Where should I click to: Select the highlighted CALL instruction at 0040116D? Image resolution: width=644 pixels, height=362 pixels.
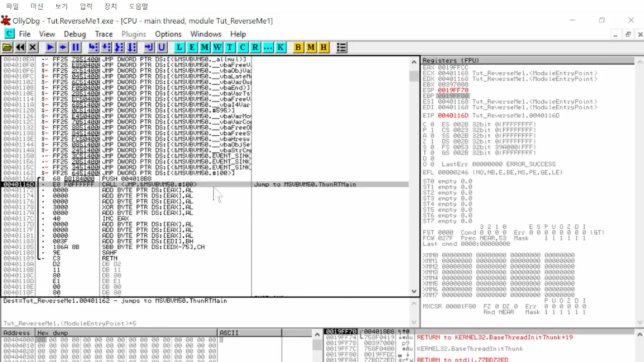click(205, 184)
